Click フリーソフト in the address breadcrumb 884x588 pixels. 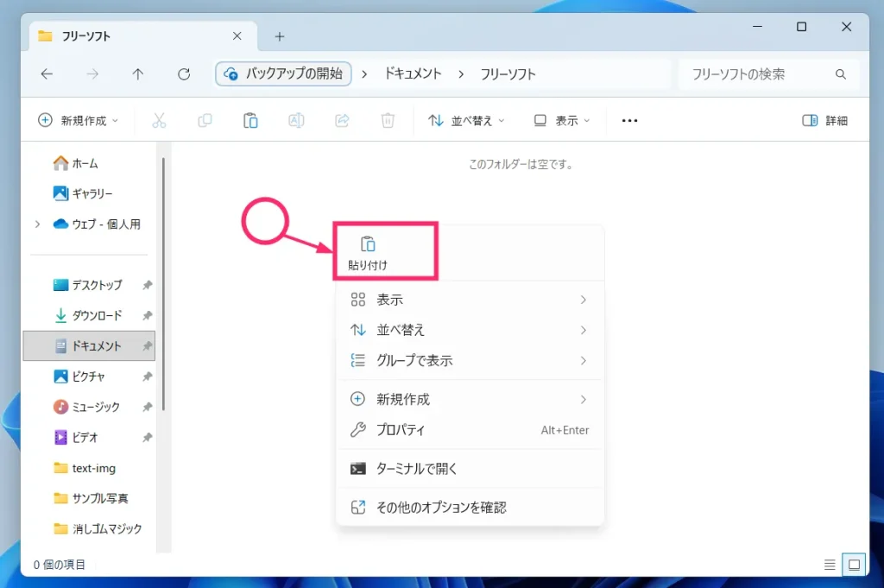[x=508, y=74]
